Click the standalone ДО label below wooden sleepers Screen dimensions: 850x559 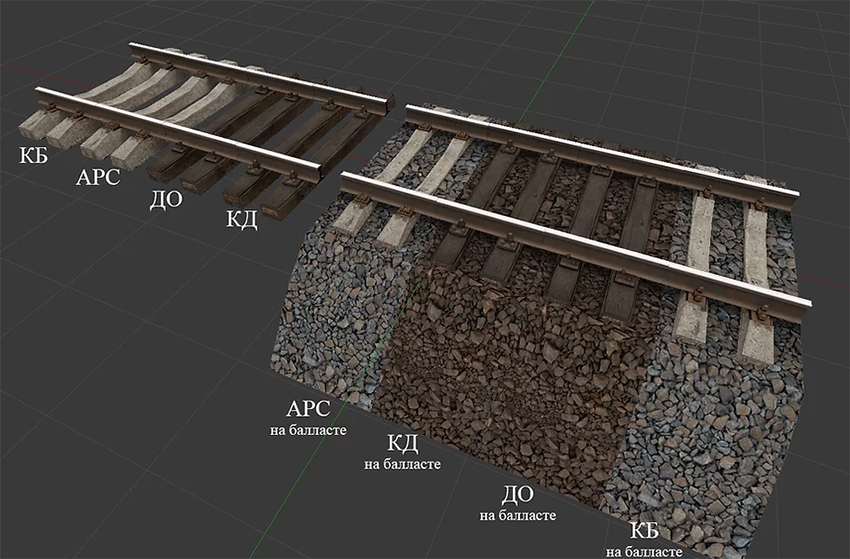(x=166, y=200)
